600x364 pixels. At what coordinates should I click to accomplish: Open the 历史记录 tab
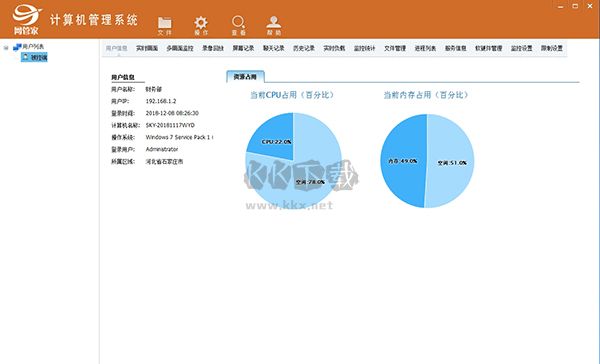pyautogui.click(x=304, y=48)
